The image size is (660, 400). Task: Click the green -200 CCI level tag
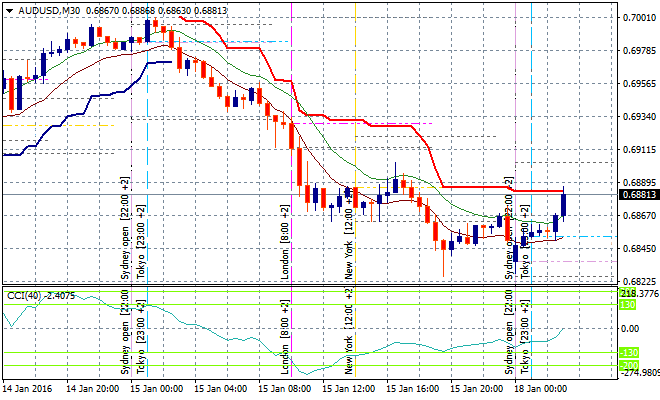(629, 365)
